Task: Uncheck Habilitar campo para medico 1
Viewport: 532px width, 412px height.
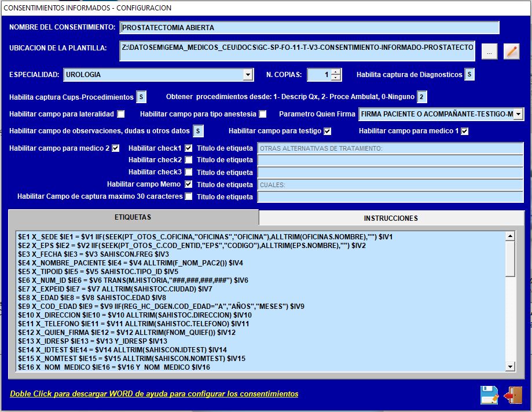Action: (464, 131)
